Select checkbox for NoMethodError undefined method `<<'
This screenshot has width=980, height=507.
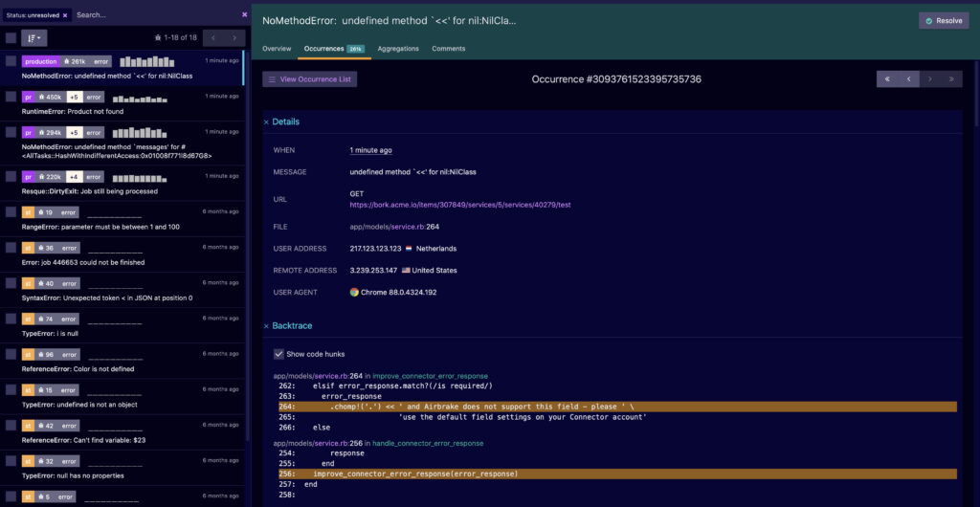click(11, 61)
